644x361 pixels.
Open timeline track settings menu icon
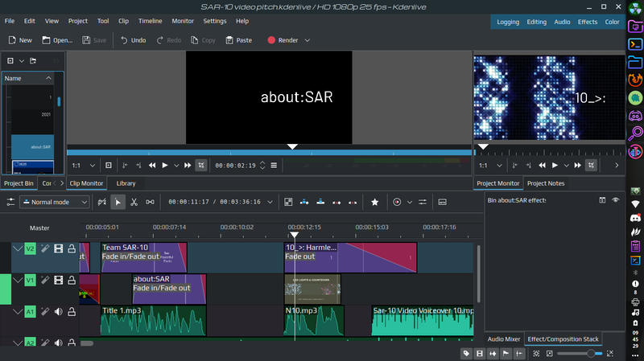coord(10,202)
